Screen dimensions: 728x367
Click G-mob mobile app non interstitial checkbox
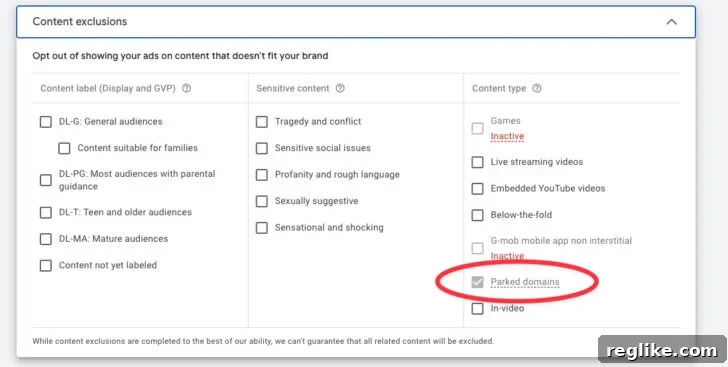point(477,248)
